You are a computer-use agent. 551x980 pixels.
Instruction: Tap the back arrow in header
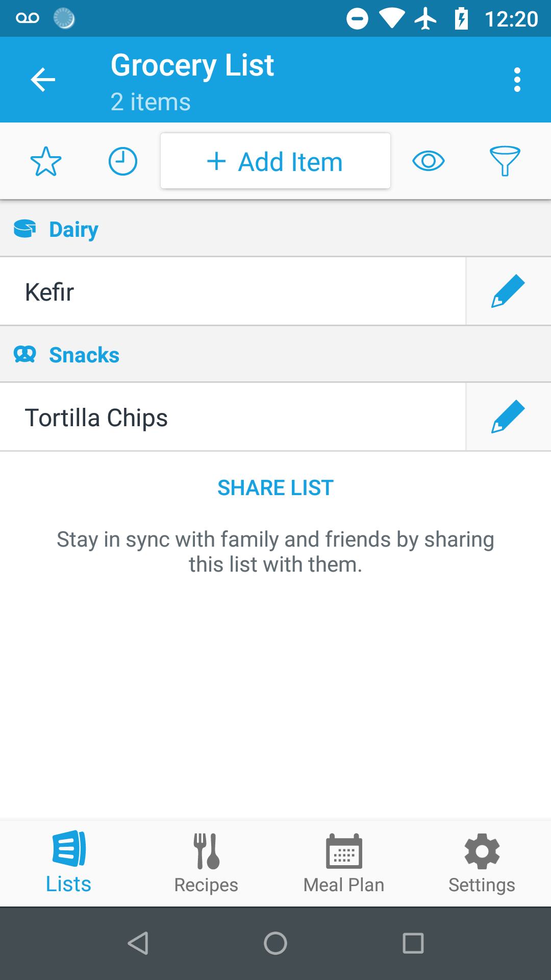[x=43, y=80]
